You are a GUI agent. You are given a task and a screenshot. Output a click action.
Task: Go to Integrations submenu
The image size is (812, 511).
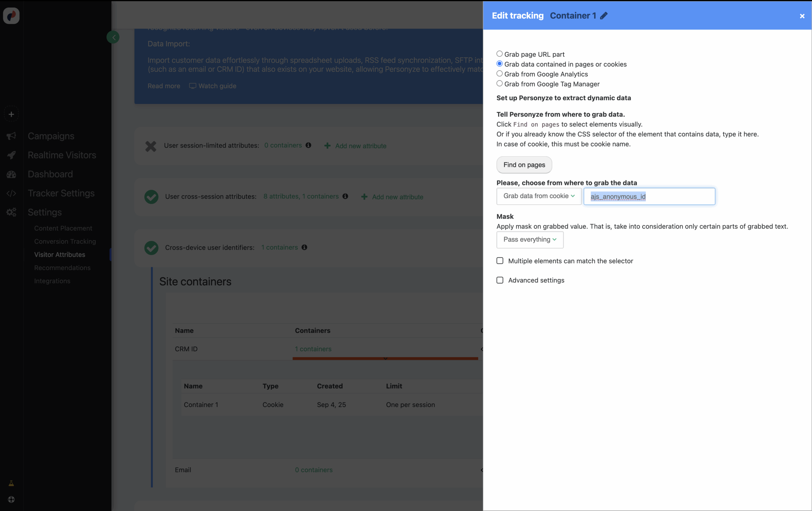click(52, 281)
